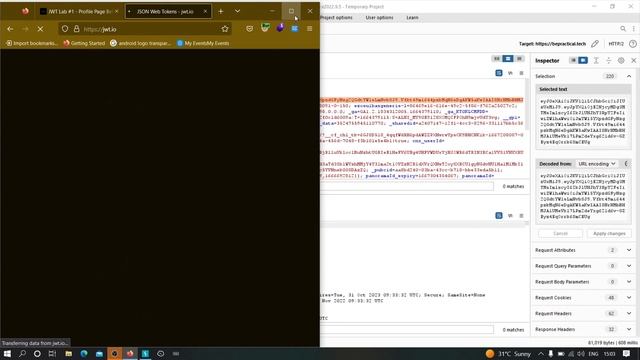640x360 pixels.
Task: Switch to stacked request/response layout
Action: pyautogui.click(x=508, y=59)
